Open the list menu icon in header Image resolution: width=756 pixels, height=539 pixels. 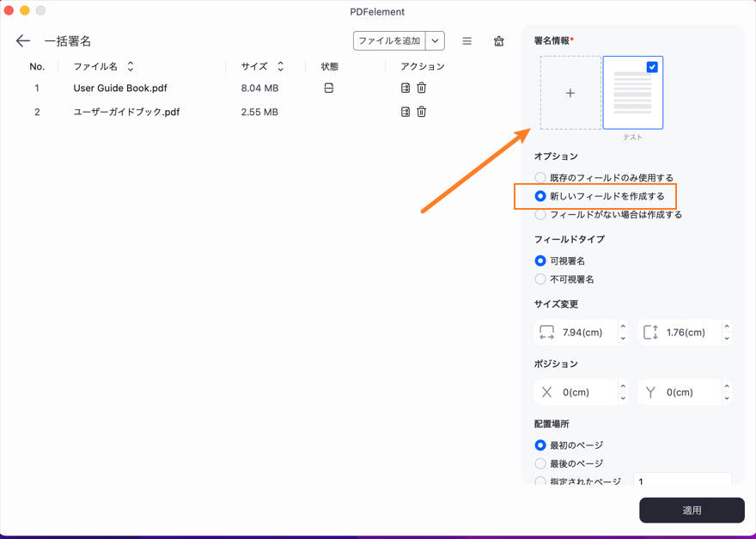point(467,41)
